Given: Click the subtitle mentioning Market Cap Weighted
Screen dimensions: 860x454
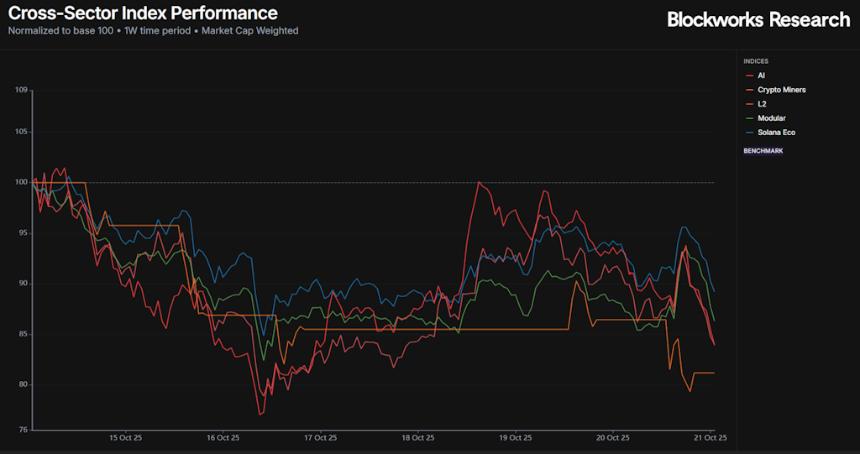Looking at the screenshot, I should 153,31.
